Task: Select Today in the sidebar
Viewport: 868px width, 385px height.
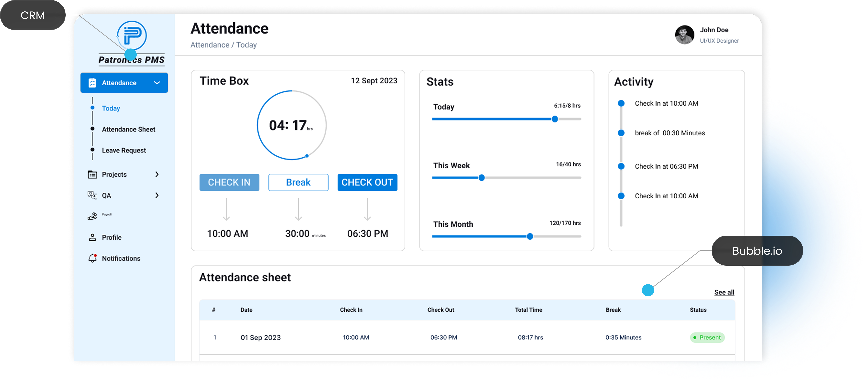Action: (111, 108)
